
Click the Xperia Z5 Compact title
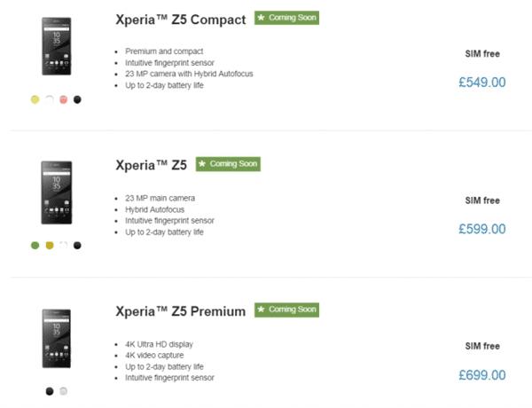(x=181, y=20)
